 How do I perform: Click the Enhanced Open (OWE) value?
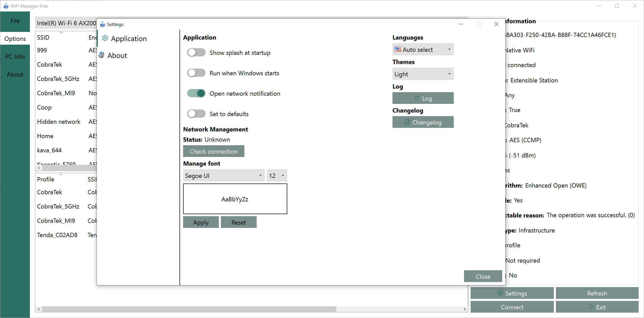tap(556, 186)
